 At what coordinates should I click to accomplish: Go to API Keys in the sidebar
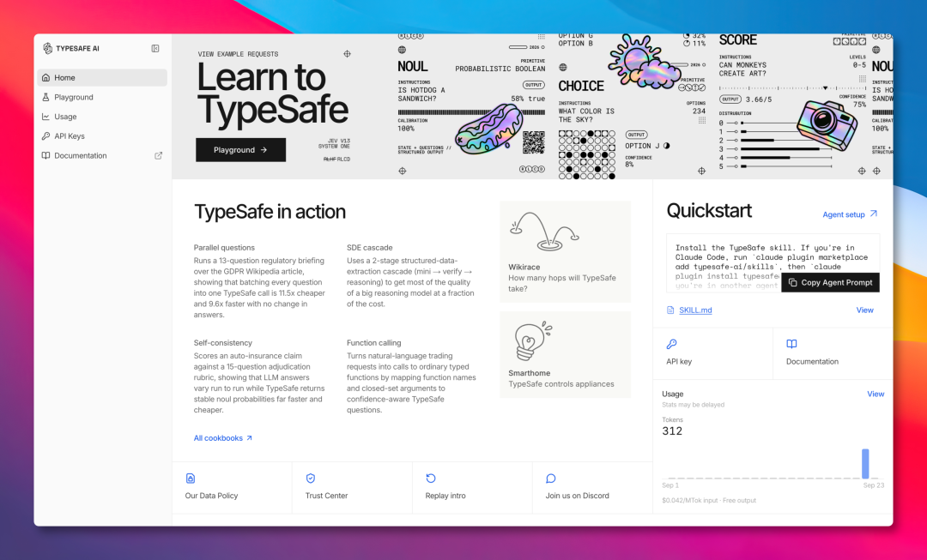pyautogui.click(x=102, y=135)
